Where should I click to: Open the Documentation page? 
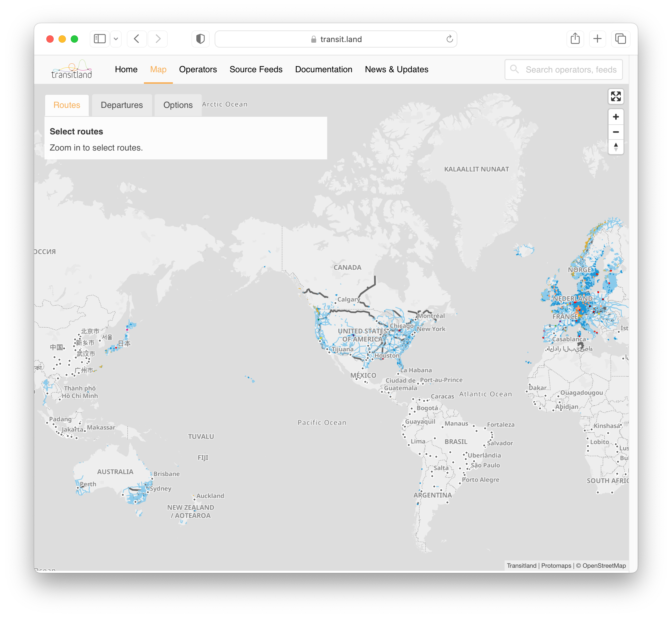click(x=323, y=69)
